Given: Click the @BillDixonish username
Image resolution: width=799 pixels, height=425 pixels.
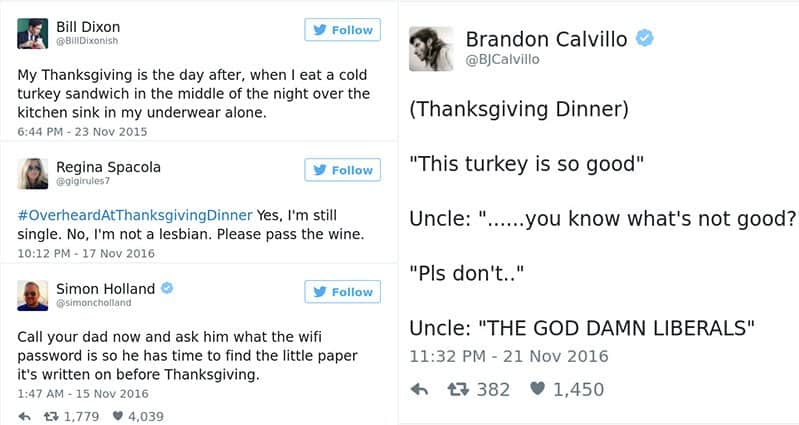Looking at the screenshot, I should [x=88, y=41].
